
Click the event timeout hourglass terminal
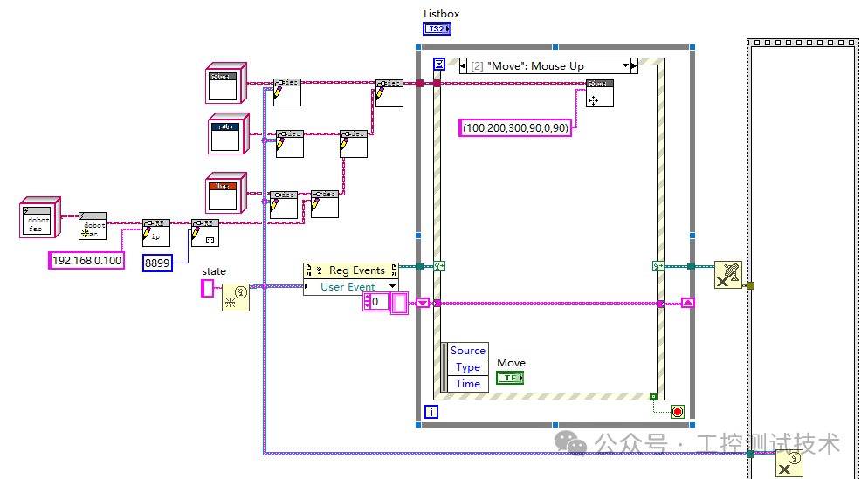[x=439, y=65]
